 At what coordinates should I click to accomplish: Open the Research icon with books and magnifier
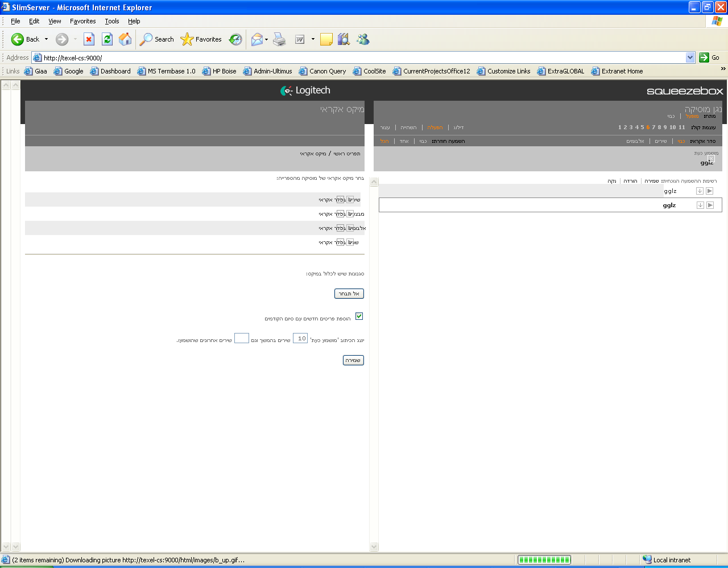344,39
